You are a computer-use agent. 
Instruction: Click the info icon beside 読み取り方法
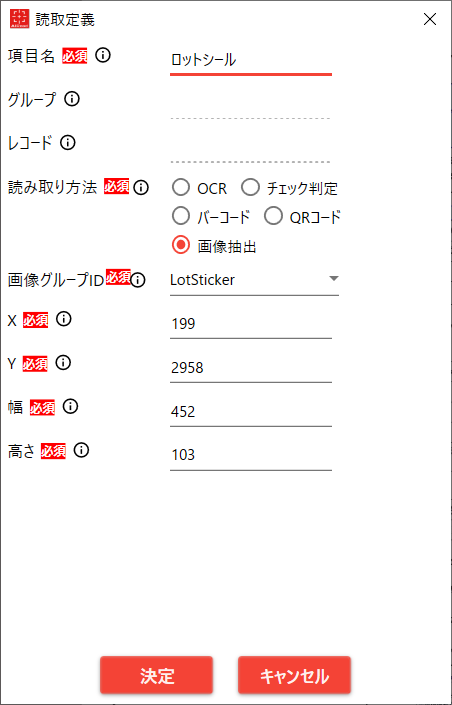[141, 187]
